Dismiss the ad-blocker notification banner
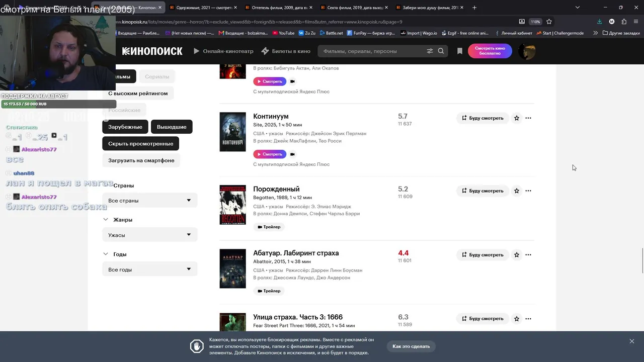 tap(631, 341)
